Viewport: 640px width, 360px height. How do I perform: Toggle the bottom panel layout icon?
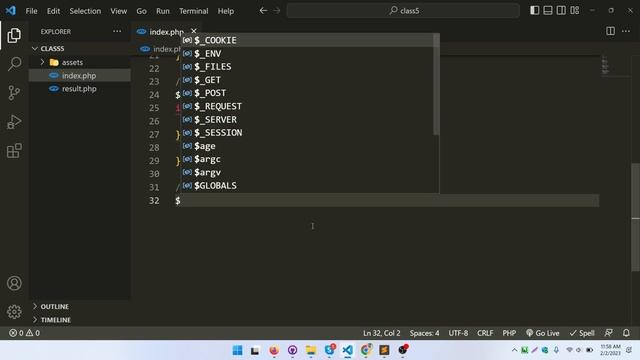tap(548, 11)
